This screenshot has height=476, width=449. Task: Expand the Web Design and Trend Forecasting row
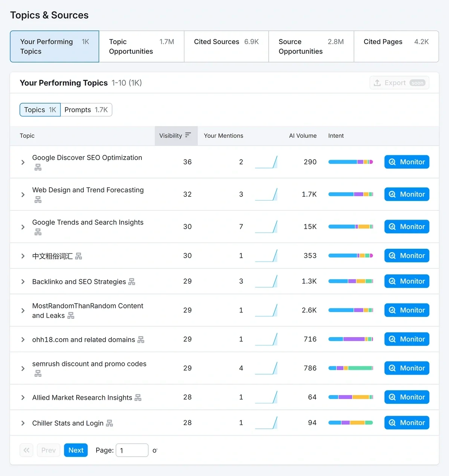(22, 195)
